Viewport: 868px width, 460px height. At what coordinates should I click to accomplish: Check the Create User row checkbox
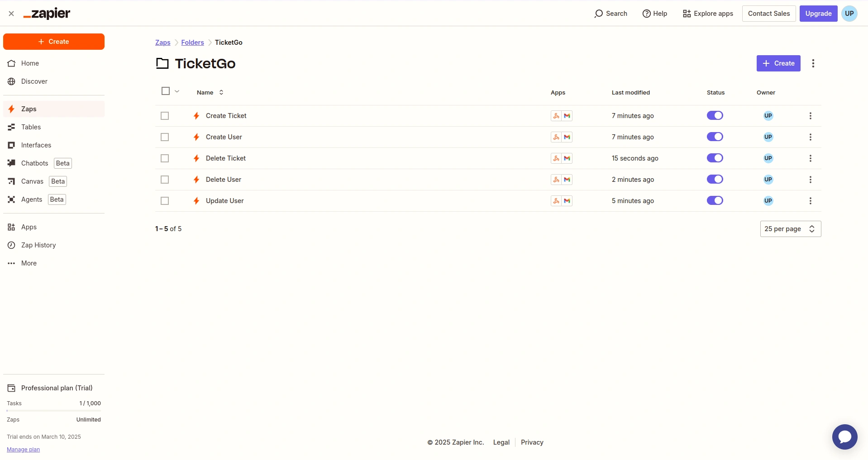pos(164,137)
